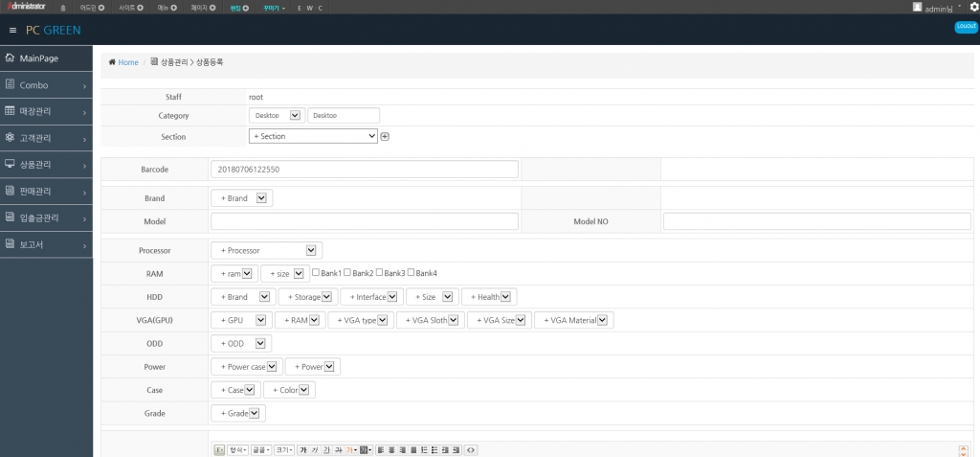Justify text in the editor
980x457 pixels.
pos(413,450)
